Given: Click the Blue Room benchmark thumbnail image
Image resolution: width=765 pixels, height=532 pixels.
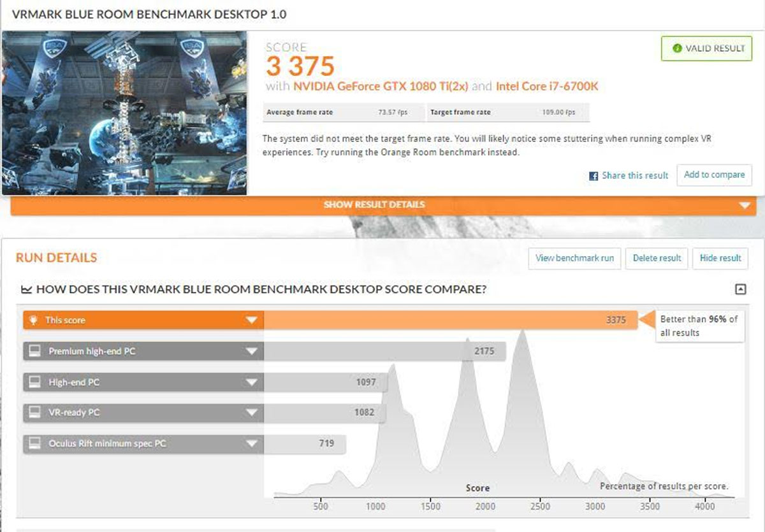Looking at the screenshot, I should point(124,113).
